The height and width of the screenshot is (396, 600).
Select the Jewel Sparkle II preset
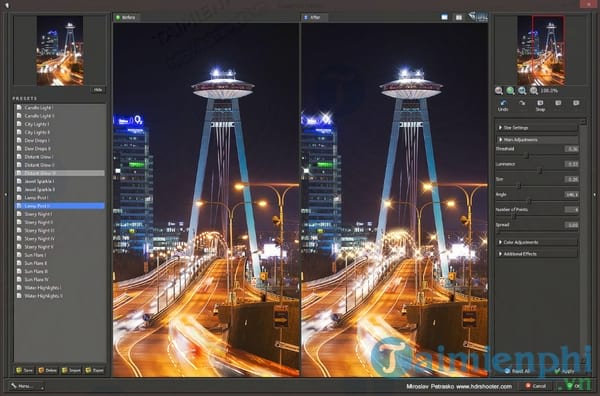pos(60,189)
